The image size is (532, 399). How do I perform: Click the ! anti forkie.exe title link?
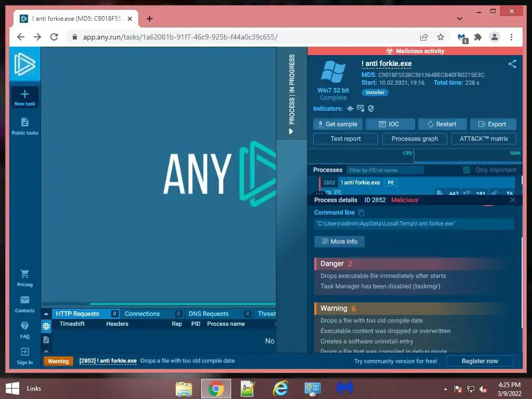pos(387,63)
